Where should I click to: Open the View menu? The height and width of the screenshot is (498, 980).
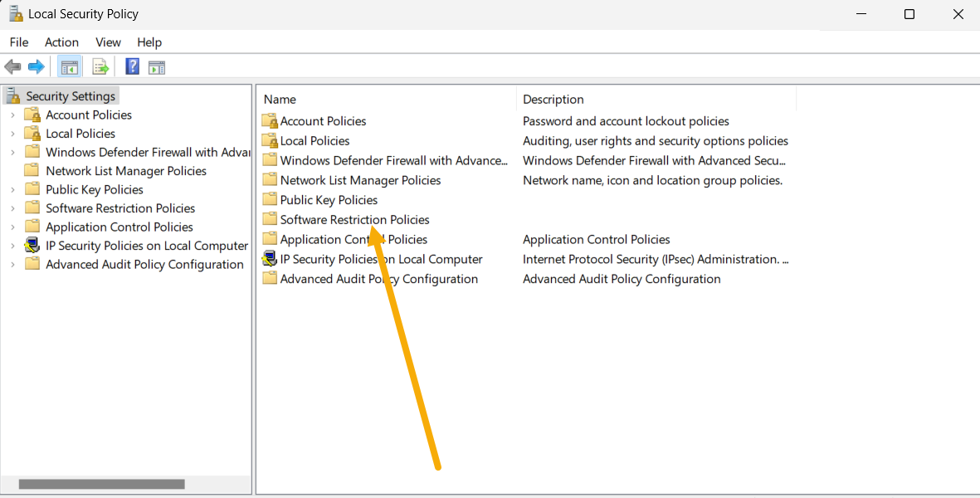click(108, 41)
